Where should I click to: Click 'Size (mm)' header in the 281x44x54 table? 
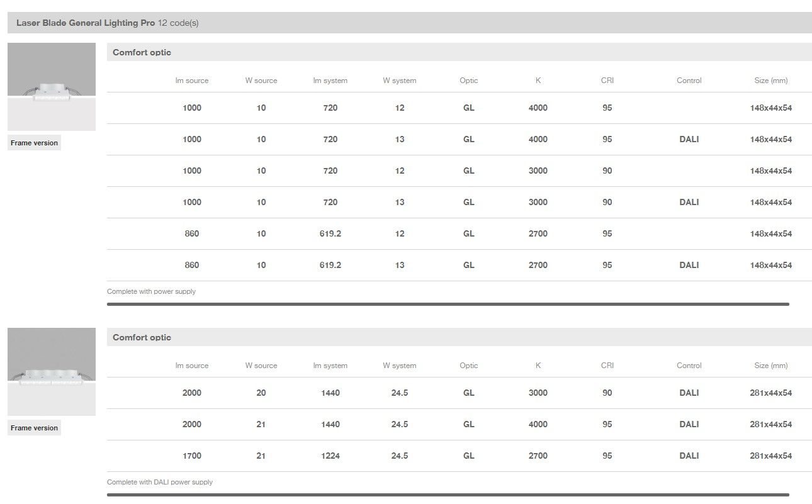pos(771,366)
